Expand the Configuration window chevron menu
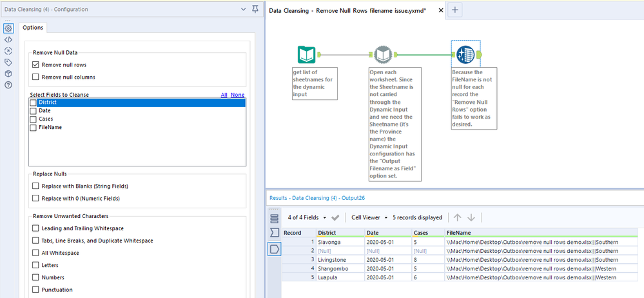 coord(242,9)
